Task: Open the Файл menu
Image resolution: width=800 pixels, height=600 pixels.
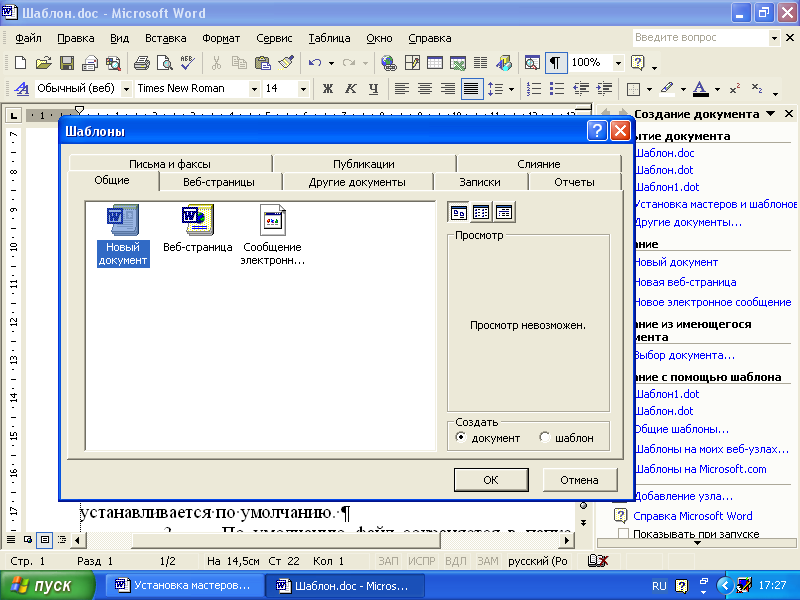Action: (x=28, y=38)
